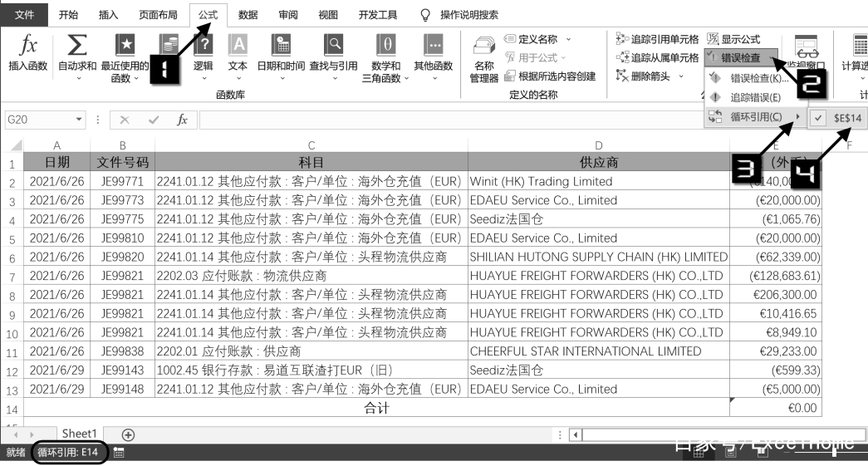Open the Error Checking (错误检查) dropdown button
The image size is (868, 466).
[x=741, y=57]
